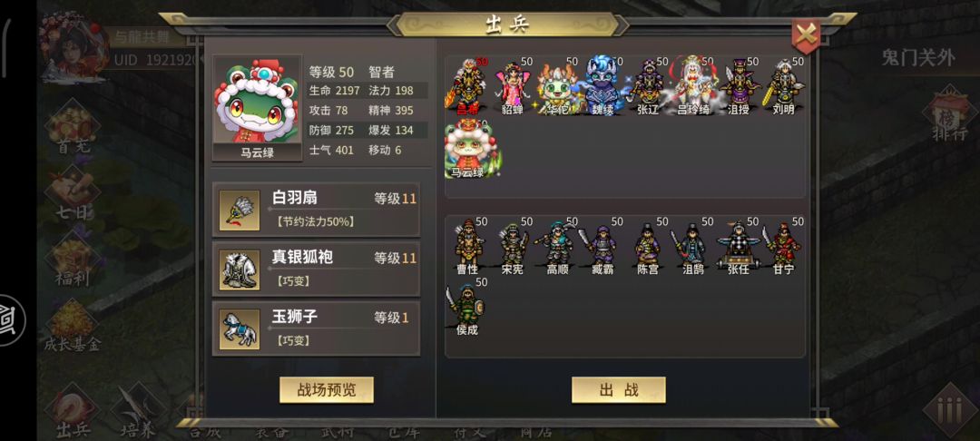Viewport: 980px width, 441px height.
Task: Pick the 曹性 reserve unit
Action: coord(467,246)
